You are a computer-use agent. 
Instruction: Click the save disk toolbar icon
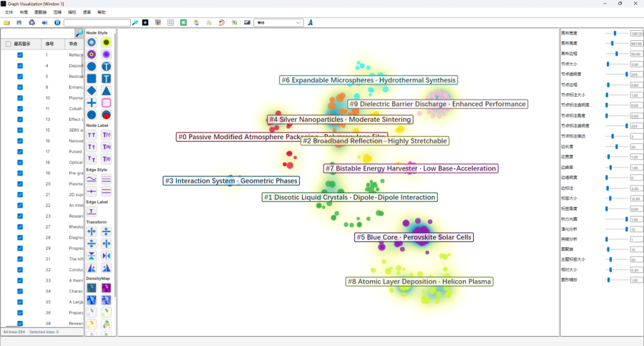(19, 23)
